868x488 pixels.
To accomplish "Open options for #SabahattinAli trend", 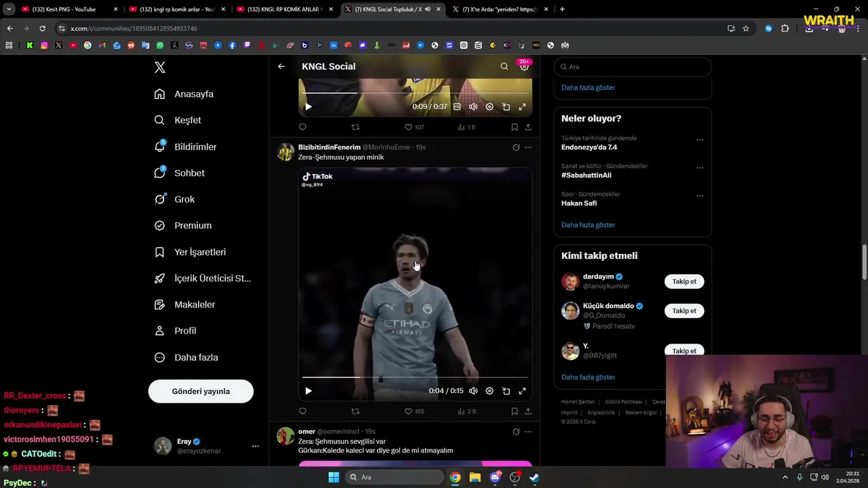I will coord(700,167).
